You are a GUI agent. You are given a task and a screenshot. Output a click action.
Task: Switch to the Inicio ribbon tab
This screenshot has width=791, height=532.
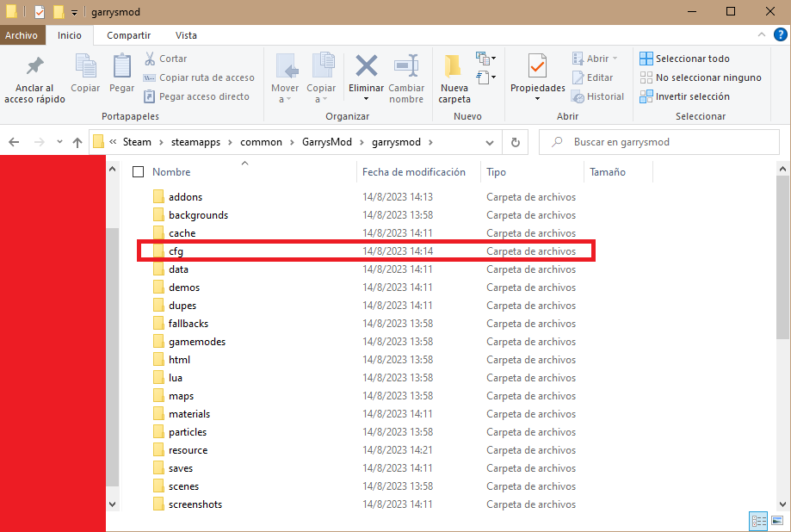tap(69, 35)
